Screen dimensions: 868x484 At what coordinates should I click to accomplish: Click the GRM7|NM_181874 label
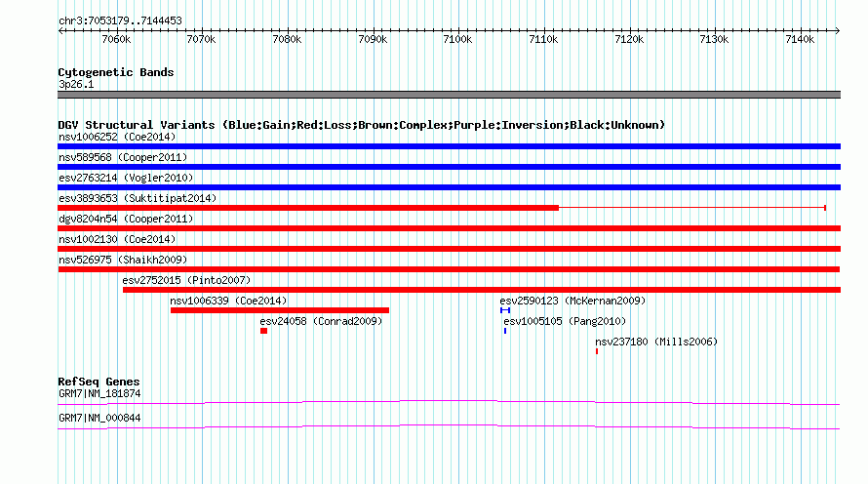[99, 393]
